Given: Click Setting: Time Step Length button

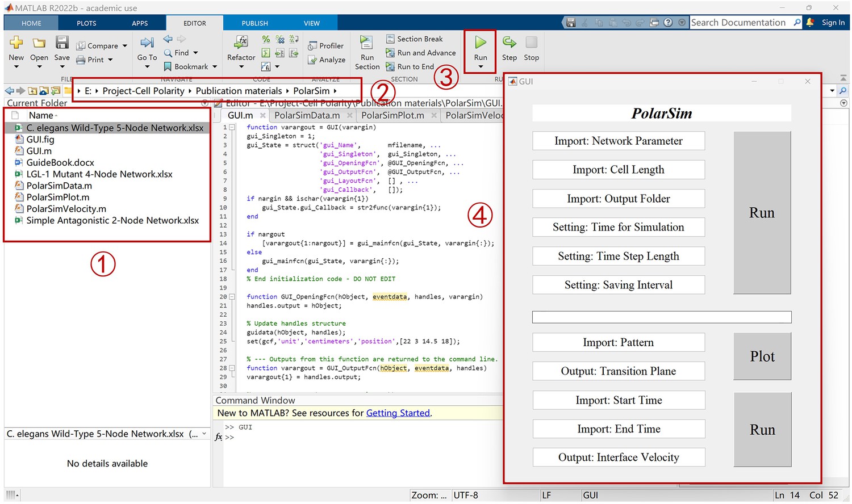Looking at the screenshot, I should [619, 256].
